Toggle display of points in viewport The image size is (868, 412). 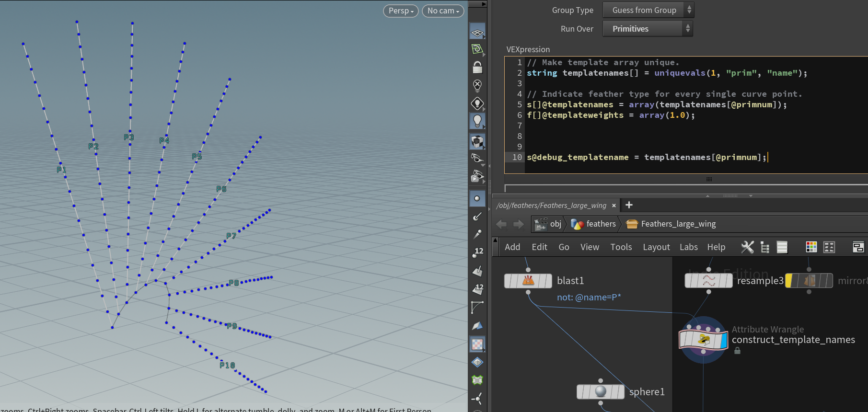click(x=477, y=198)
